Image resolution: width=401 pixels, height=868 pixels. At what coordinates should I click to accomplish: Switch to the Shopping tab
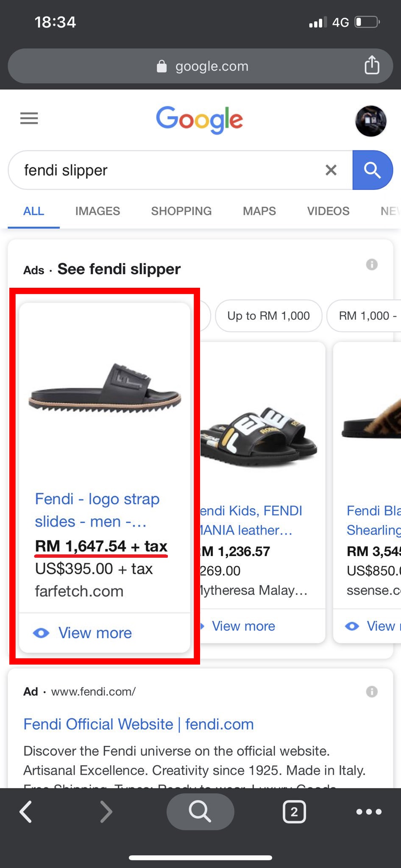coord(181,211)
